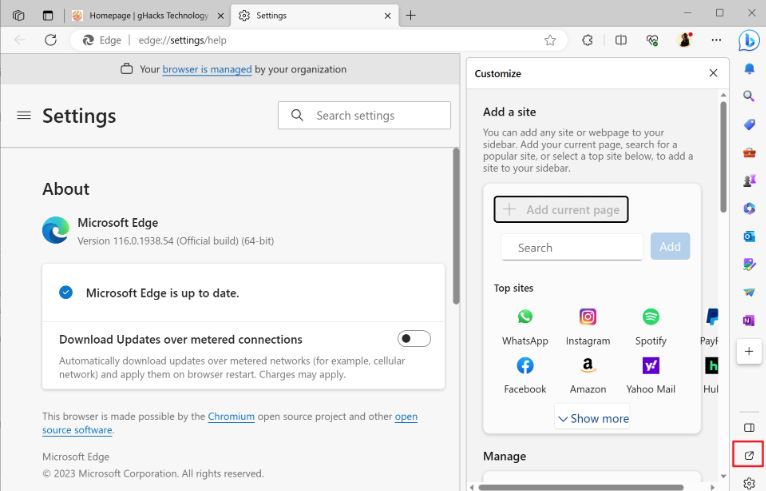Open the profile avatar menu
This screenshot has width=766, height=491.
coord(685,40)
